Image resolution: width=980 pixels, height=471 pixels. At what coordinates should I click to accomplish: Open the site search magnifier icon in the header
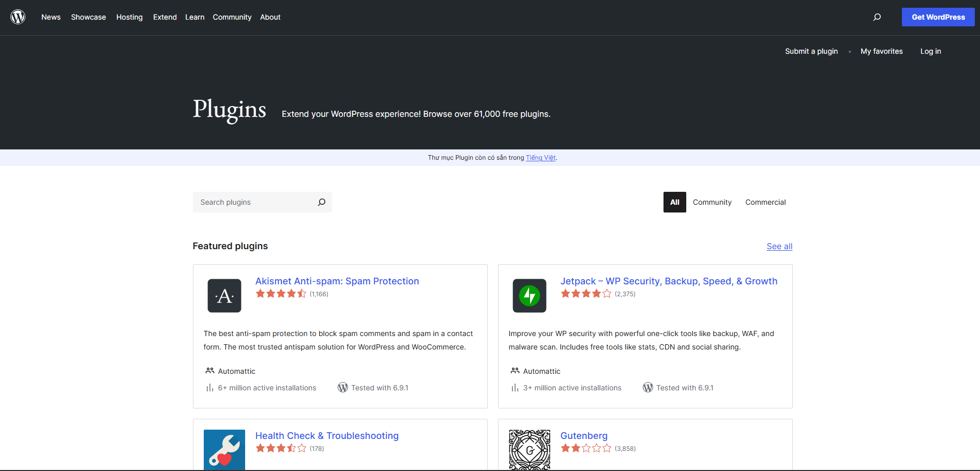pyautogui.click(x=877, y=17)
